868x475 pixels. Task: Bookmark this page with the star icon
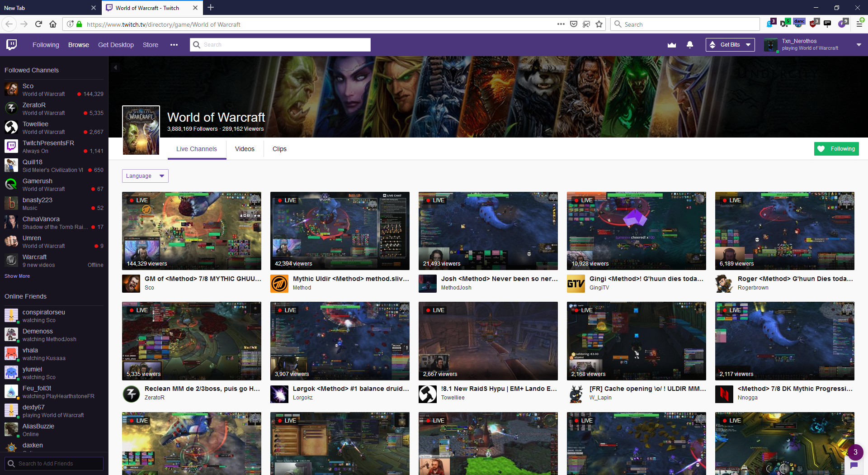[x=599, y=24]
